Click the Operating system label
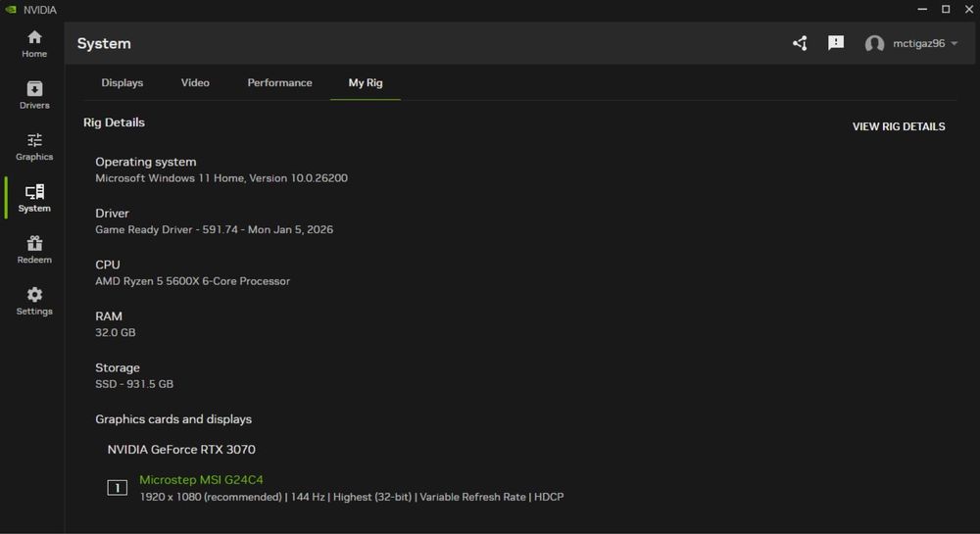Image resolution: width=980 pixels, height=534 pixels. [146, 162]
